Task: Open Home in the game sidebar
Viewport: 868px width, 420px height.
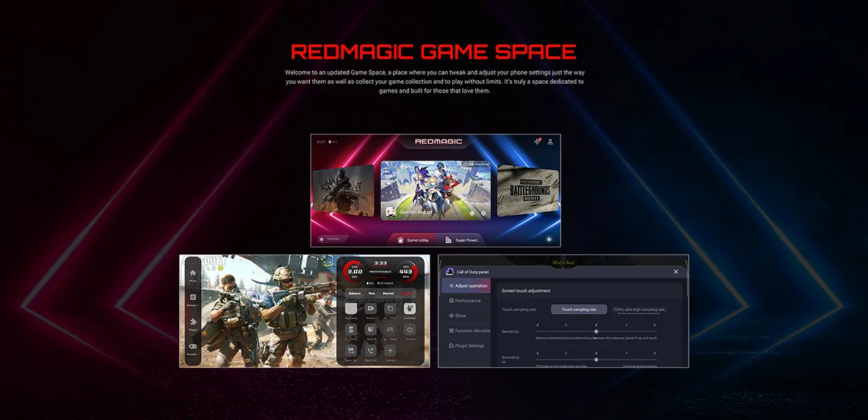Action: pyautogui.click(x=193, y=275)
